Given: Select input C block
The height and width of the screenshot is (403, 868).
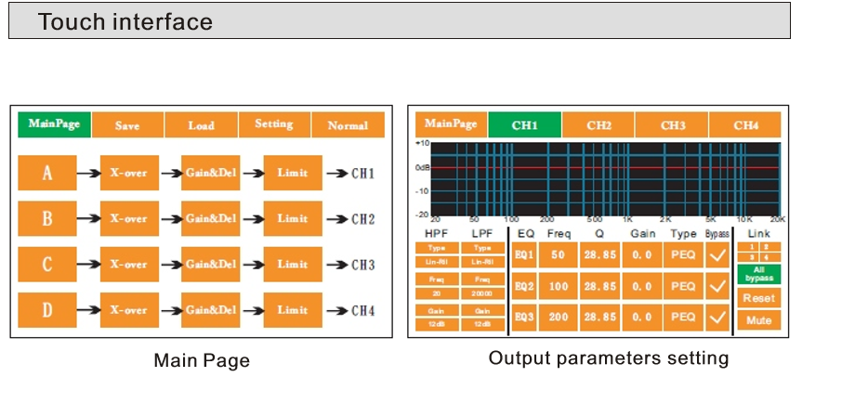Looking at the screenshot, I should (x=46, y=264).
